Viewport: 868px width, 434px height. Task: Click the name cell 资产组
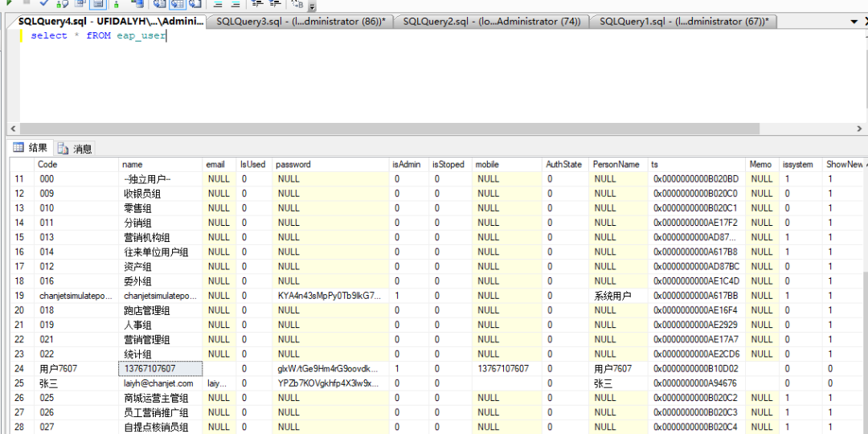[161, 266]
